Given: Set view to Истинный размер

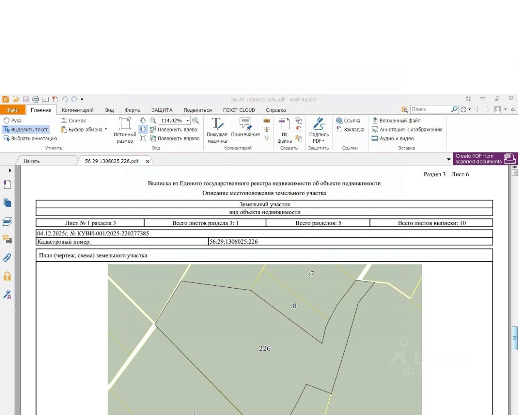Looking at the screenshot, I should point(125,130).
